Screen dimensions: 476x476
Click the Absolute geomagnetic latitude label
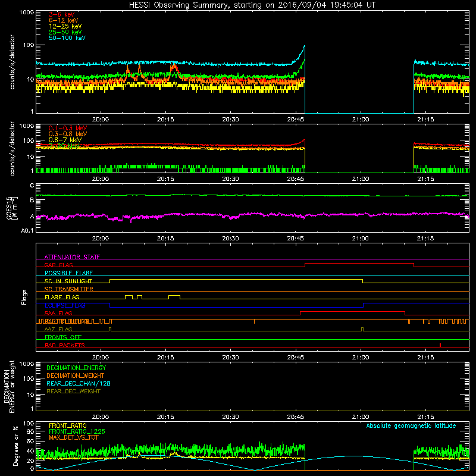click(x=411, y=425)
